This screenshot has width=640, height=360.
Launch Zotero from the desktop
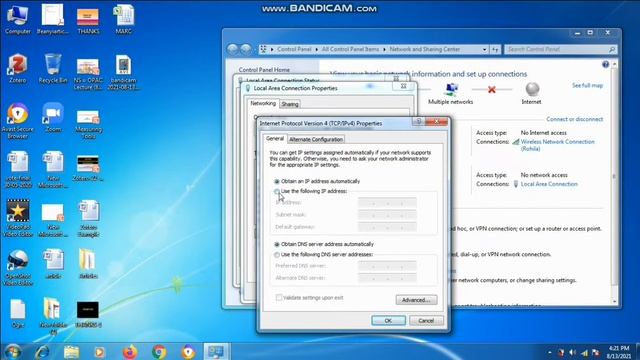[x=18, y=69]
